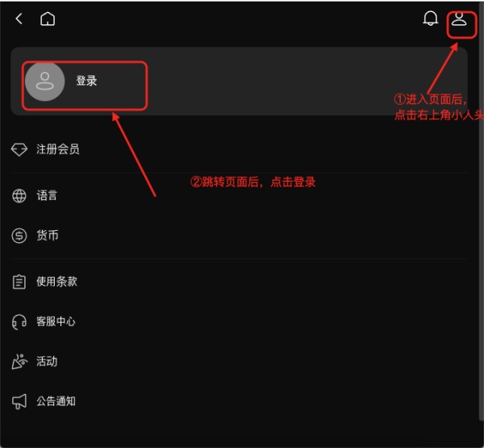Open the 客服中心 customer service center

[240, 322]
